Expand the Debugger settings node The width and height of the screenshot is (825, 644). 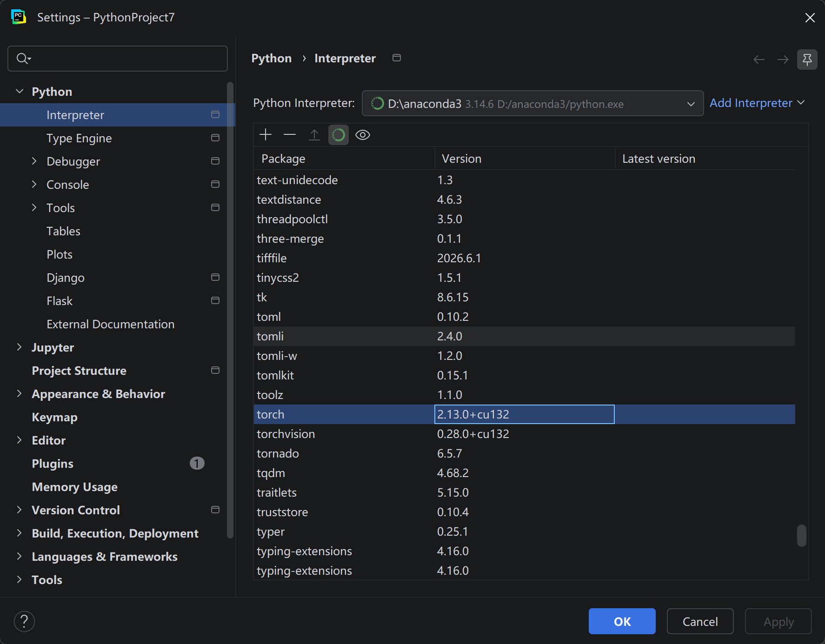pos(34,161)
